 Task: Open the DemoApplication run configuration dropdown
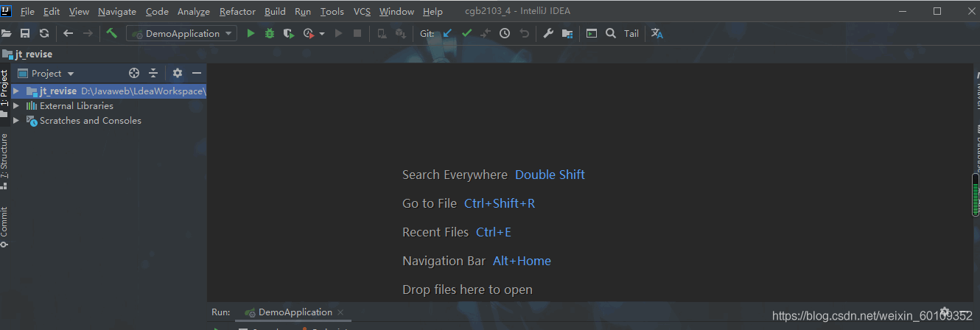[x=181, y=33]
